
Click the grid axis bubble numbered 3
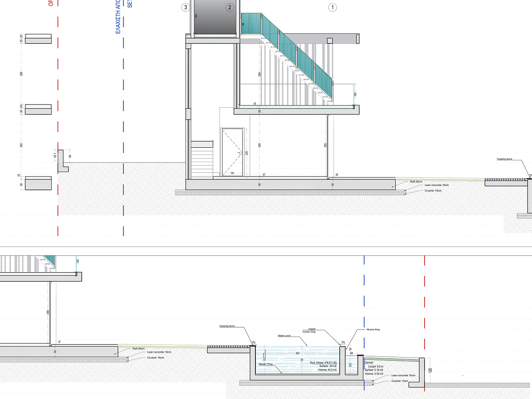tap(186, 7)
